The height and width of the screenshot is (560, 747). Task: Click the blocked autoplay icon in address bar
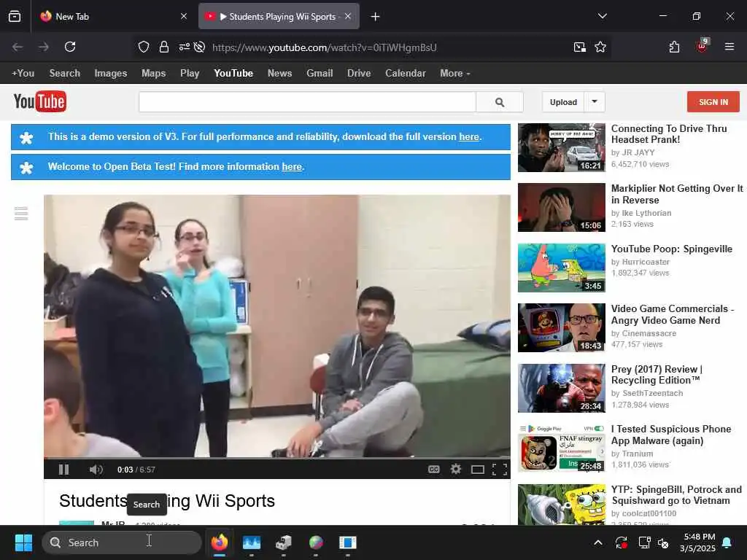coord(200,47)
